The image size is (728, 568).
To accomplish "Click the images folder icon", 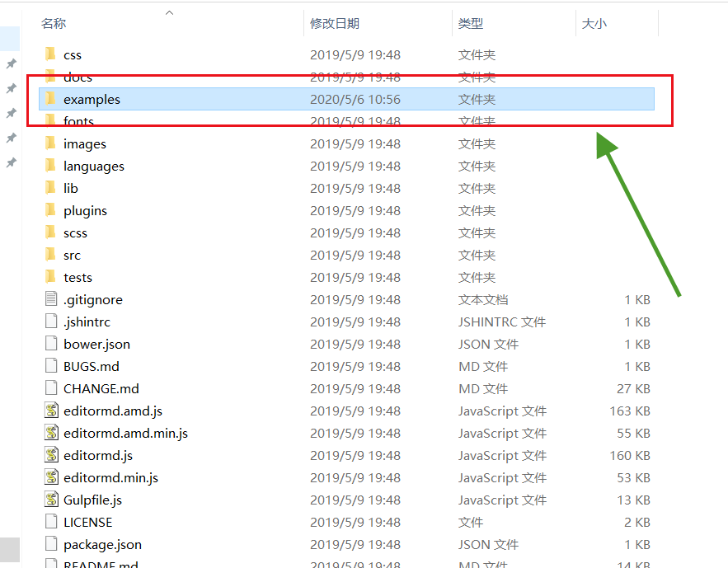I will click(50, 143).
